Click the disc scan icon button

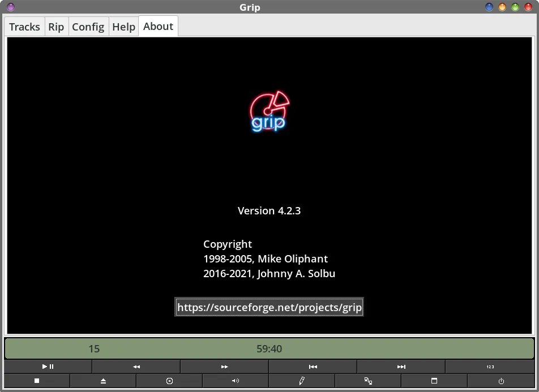169,381
